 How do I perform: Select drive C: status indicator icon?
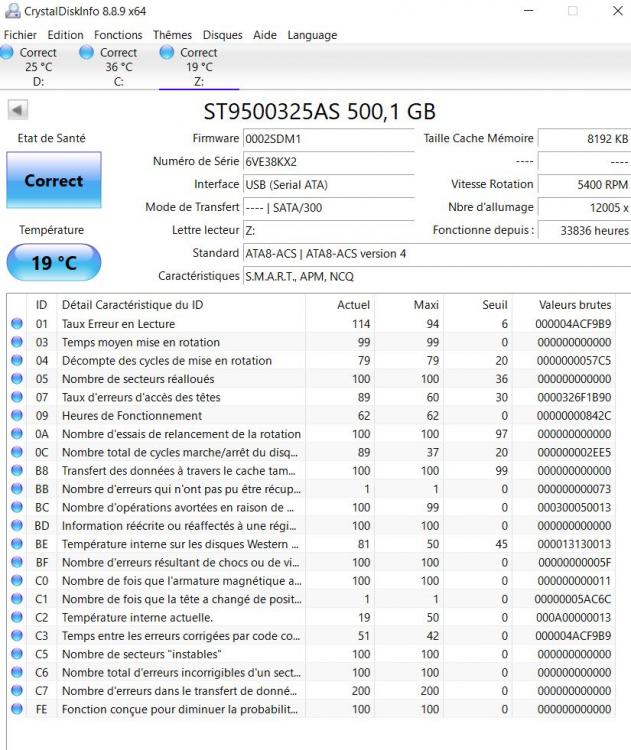coord(88,53)
